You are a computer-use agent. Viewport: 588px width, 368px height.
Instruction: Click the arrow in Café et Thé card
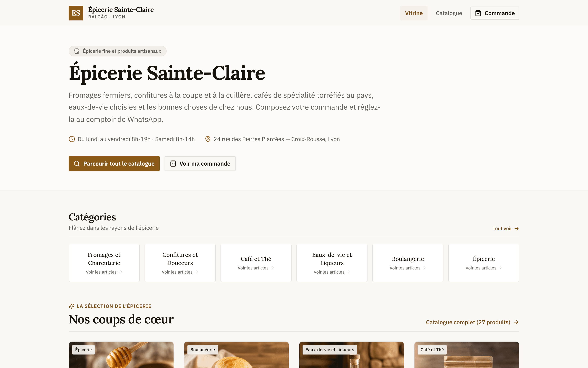click(272, 268)
